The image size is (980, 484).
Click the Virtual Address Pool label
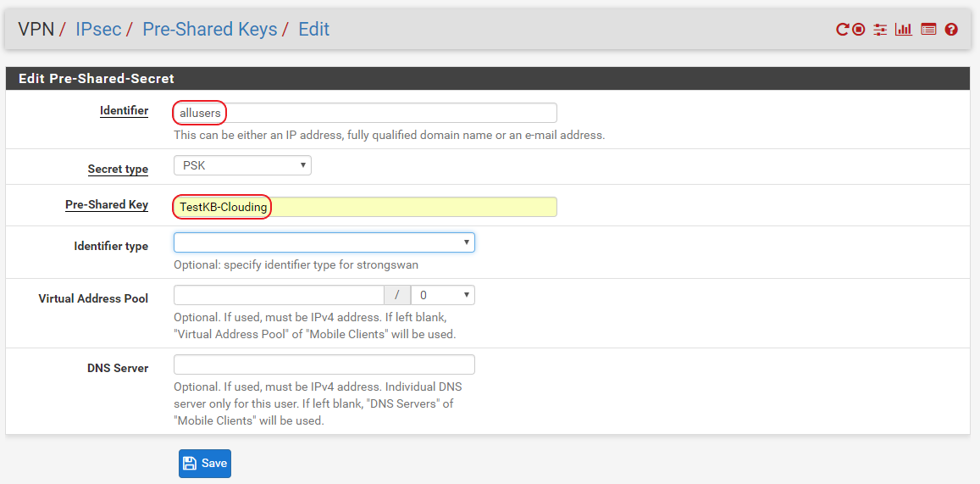(93, 298)
